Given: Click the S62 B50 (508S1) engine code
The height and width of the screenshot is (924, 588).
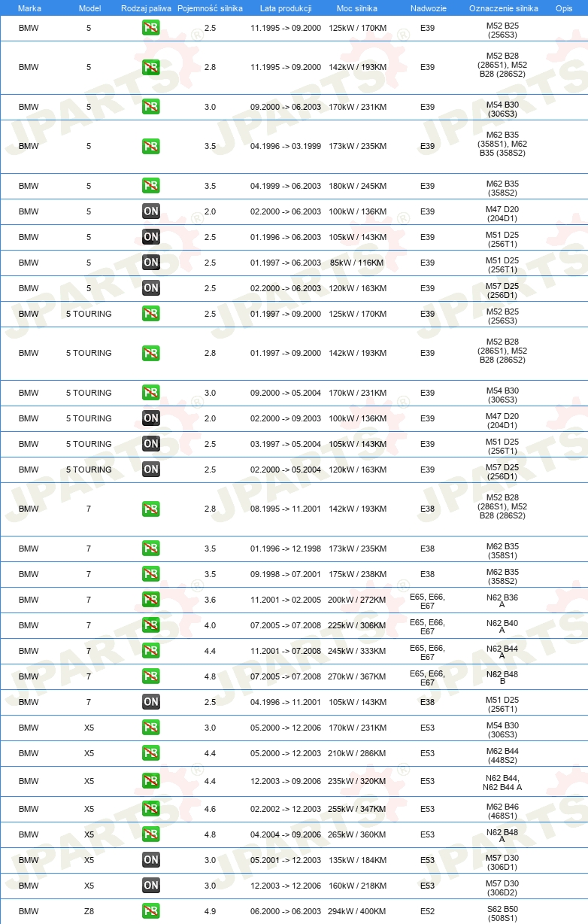Looking at the screenshot, I should click(x=502, y=913).
